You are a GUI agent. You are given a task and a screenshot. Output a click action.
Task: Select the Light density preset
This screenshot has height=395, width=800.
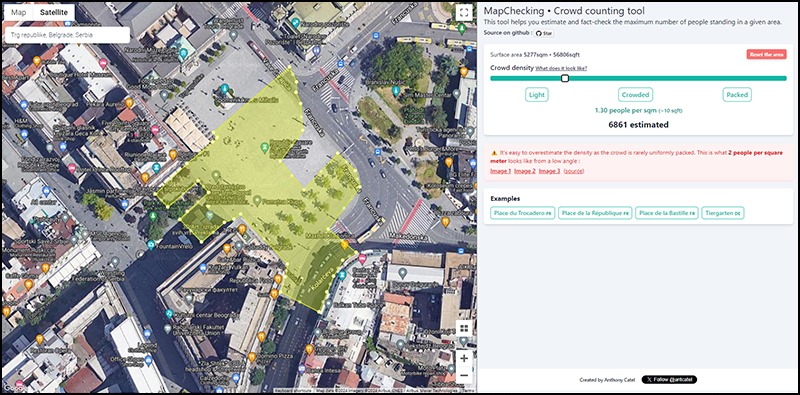[537, 95]
